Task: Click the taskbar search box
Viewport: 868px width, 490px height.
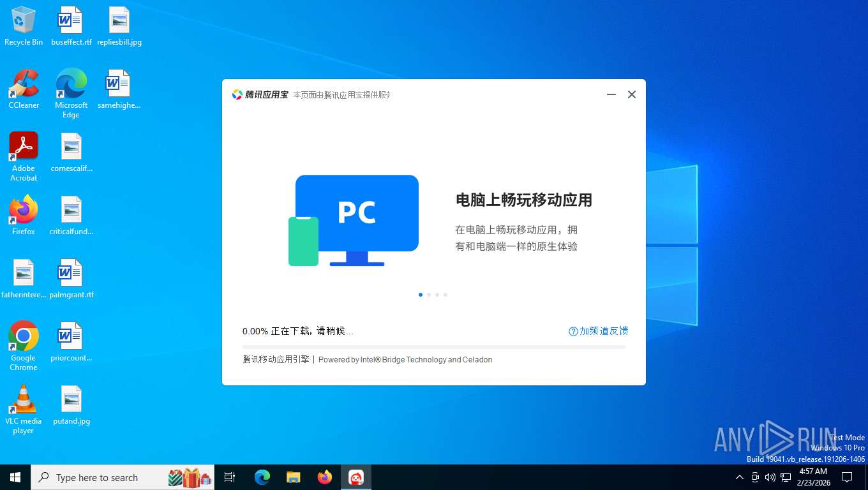Action: (123, 477)
